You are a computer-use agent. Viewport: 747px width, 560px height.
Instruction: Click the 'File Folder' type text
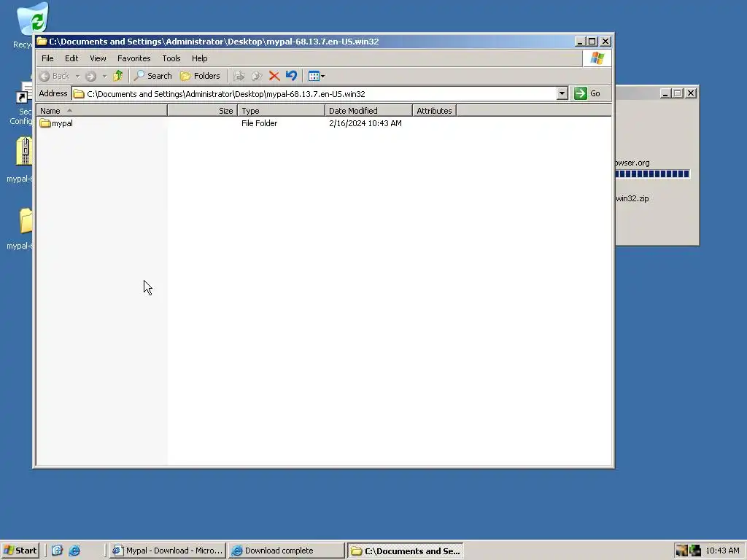(259, 123)
